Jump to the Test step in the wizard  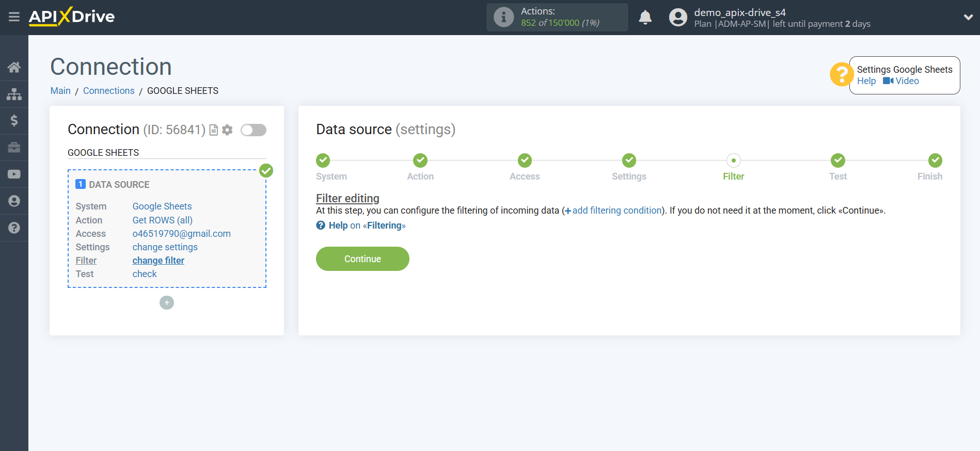pos(837,160)
